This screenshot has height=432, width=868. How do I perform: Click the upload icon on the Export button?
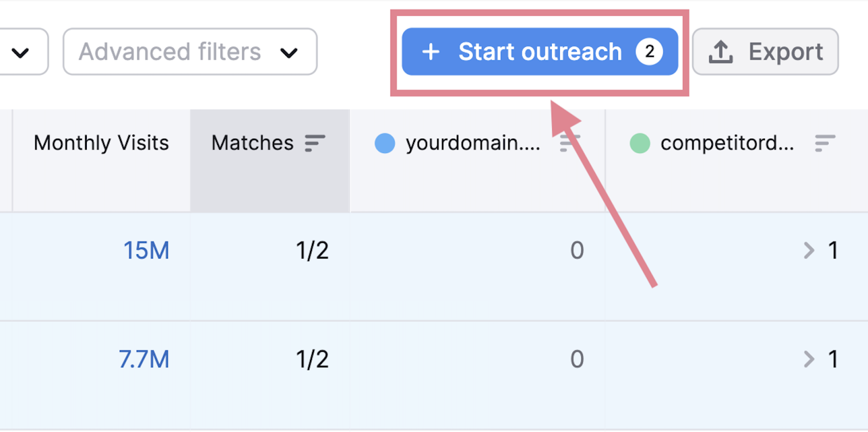tap(721, 51)
